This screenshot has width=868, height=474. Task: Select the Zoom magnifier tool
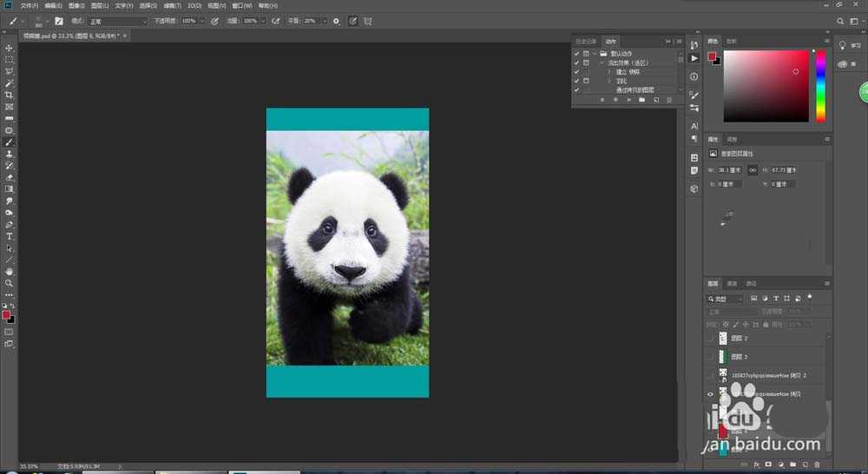point(10,283)
